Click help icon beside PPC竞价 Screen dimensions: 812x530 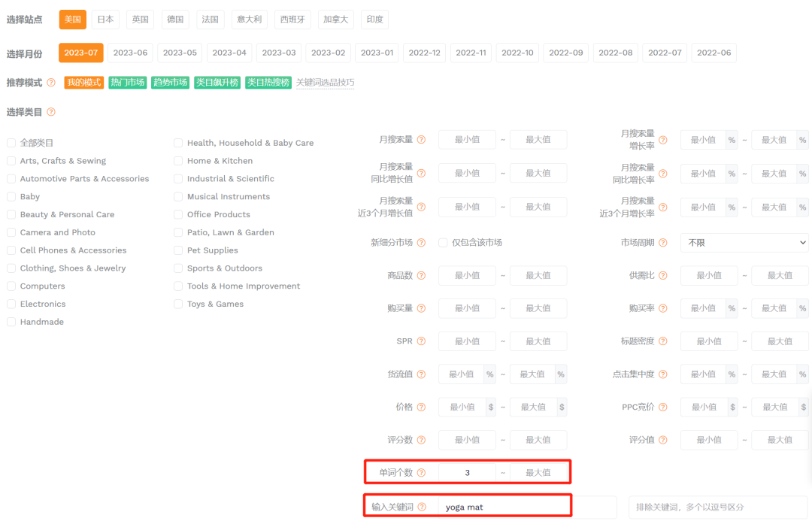coord(663,407)
